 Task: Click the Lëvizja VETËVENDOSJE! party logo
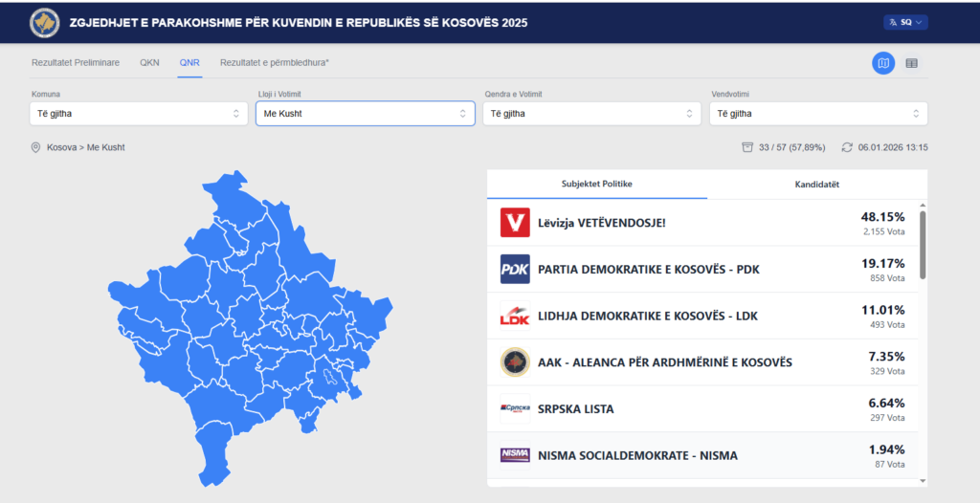click(515, 223)
